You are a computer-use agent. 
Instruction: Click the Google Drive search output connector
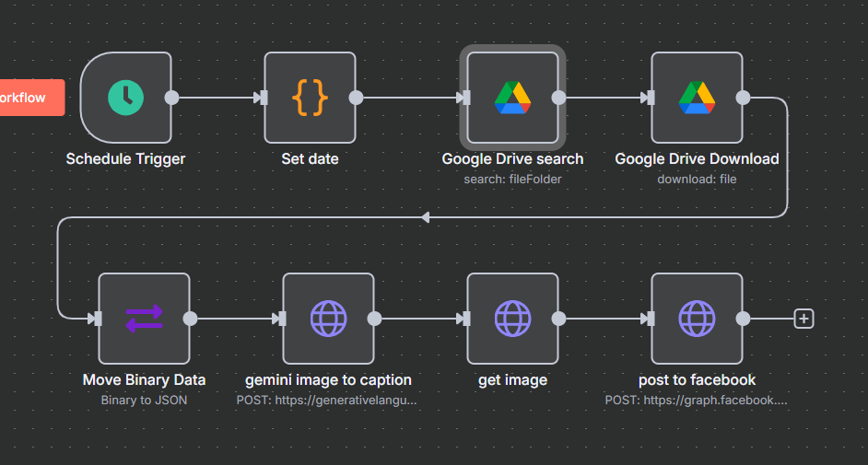[x=558, y=98]
